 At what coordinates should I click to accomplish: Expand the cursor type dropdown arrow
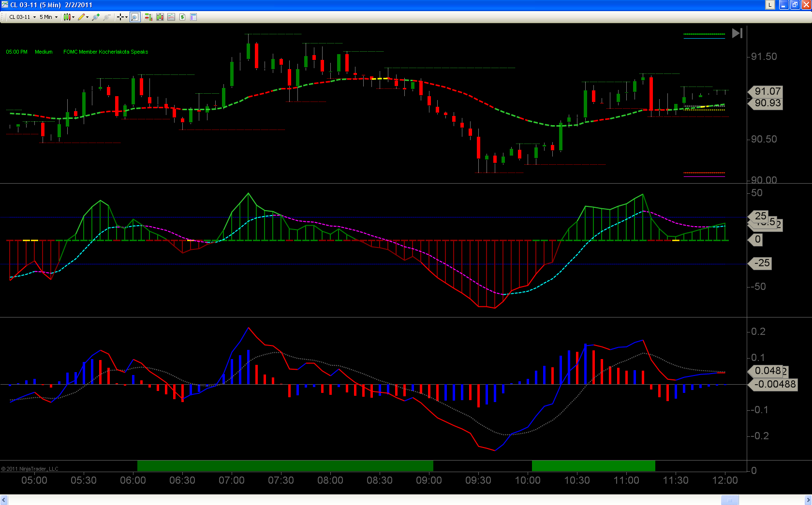126,17
